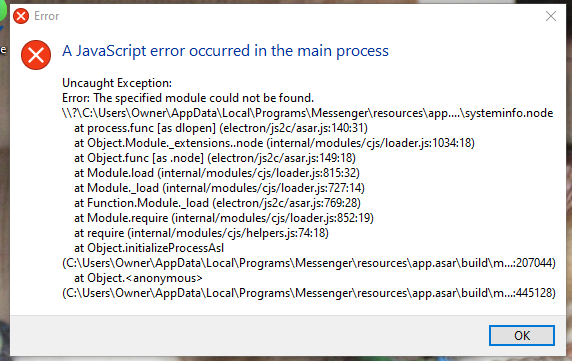Click the OK button
The height and width of the screenshot is (361, 572).
[522, 335]
